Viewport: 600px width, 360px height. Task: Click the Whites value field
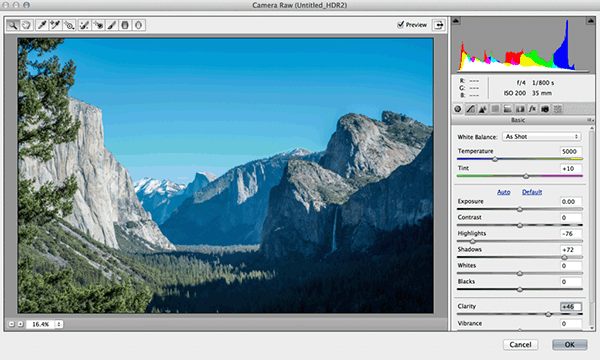click(571, 266)
